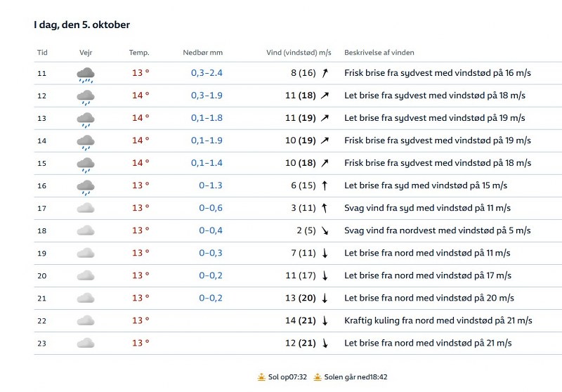Image resolution: width=562 pixels, height=392 pixels.
Task: Click the hour 23 time cell
Action: [41, 343]
